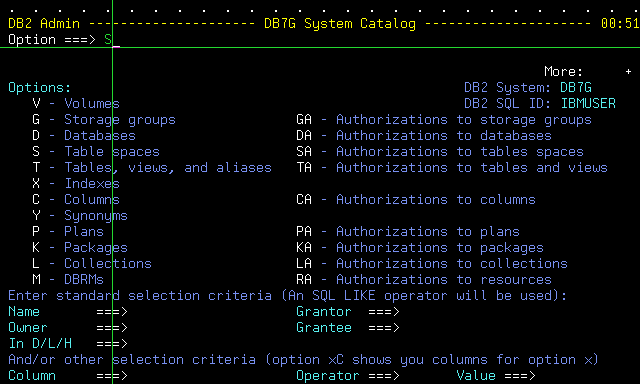Click the 'Enter standard selection criteria' line
Screen dimensions: 640x384
(x=288, y=295)
